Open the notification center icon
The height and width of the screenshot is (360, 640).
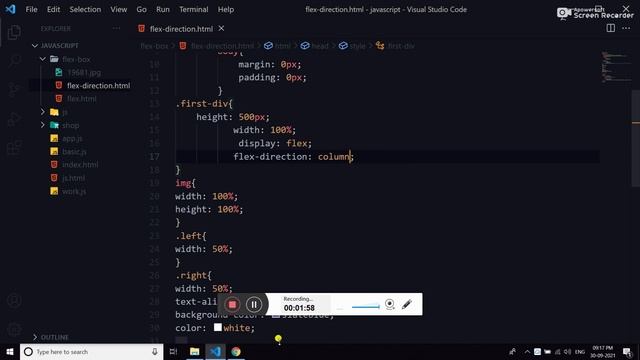627,352
